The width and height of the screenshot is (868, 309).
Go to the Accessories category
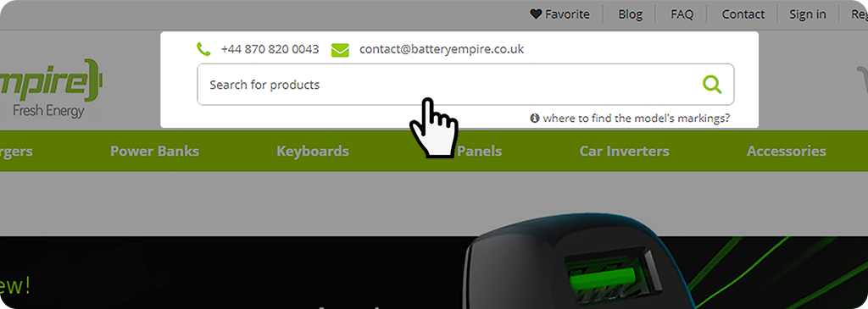point(786,151)
